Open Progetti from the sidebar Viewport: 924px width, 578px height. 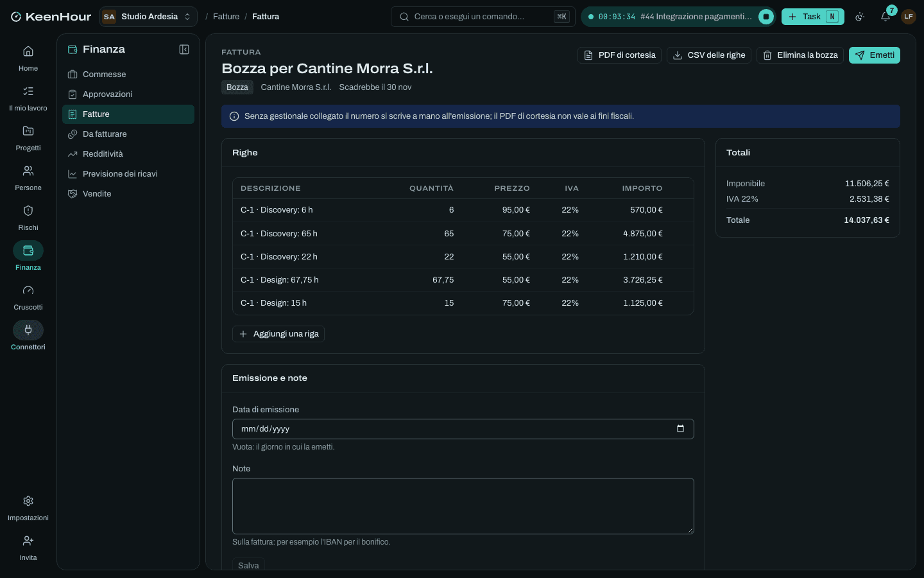coord(28,138)
